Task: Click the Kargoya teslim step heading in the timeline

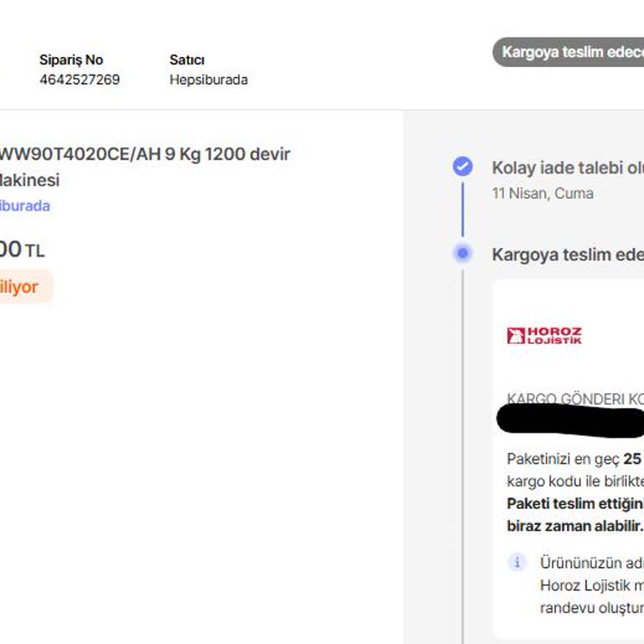Action: (x=568, y=255)
